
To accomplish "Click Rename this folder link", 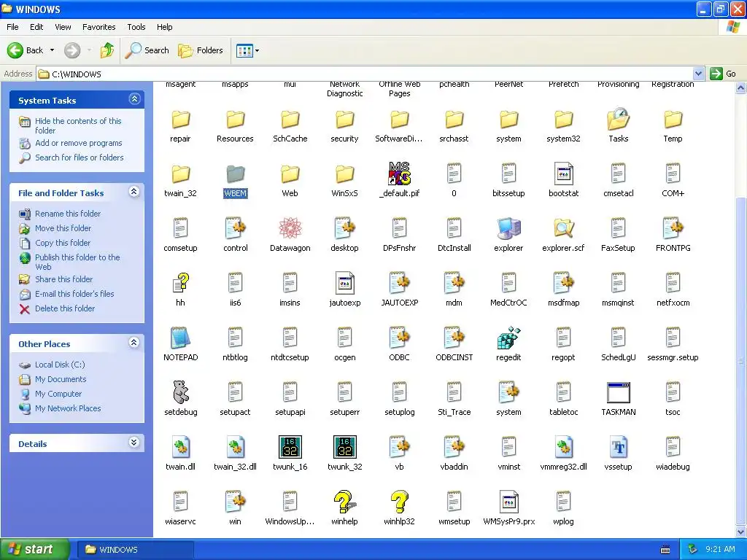I will point(68,214).
